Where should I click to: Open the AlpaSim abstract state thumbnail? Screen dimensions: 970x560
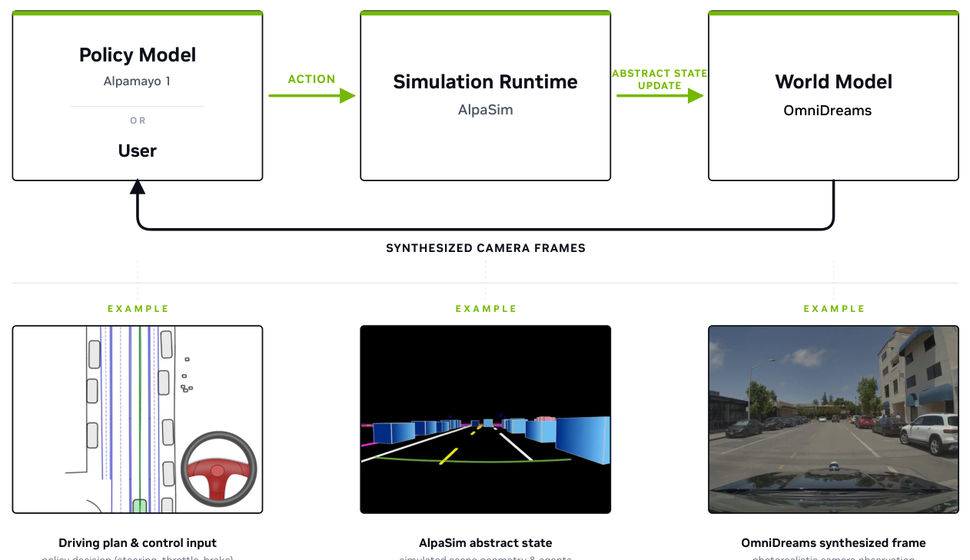point(486,419)
